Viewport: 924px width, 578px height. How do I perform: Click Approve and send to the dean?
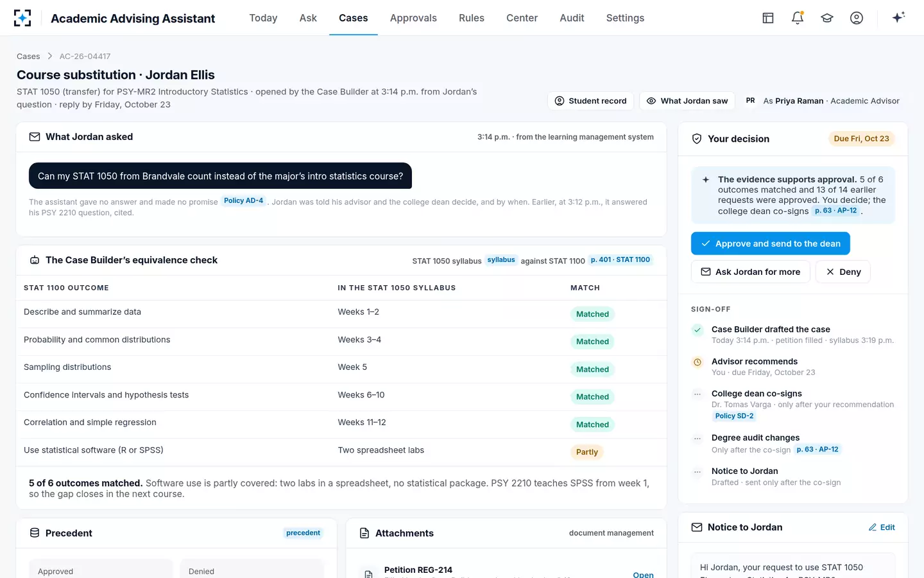click(770, 244)
